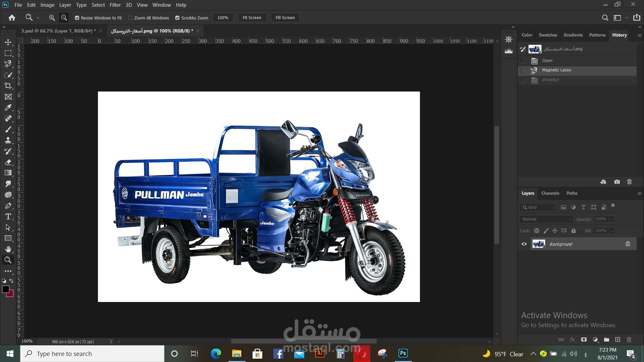This screenshot has width=644, height=362.
Task: Click the zoom out magnifier icon
Action: pos(64,18)
